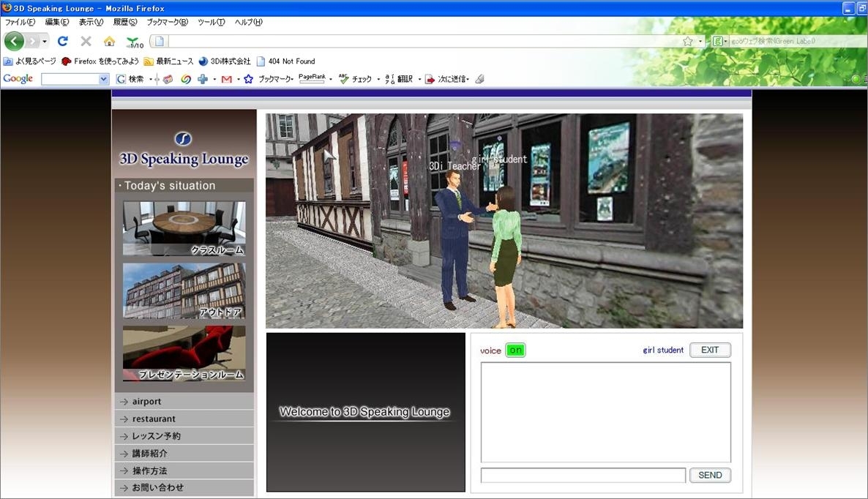Open the goo search engine selector
868x499 pixels.
coord(719,41)
